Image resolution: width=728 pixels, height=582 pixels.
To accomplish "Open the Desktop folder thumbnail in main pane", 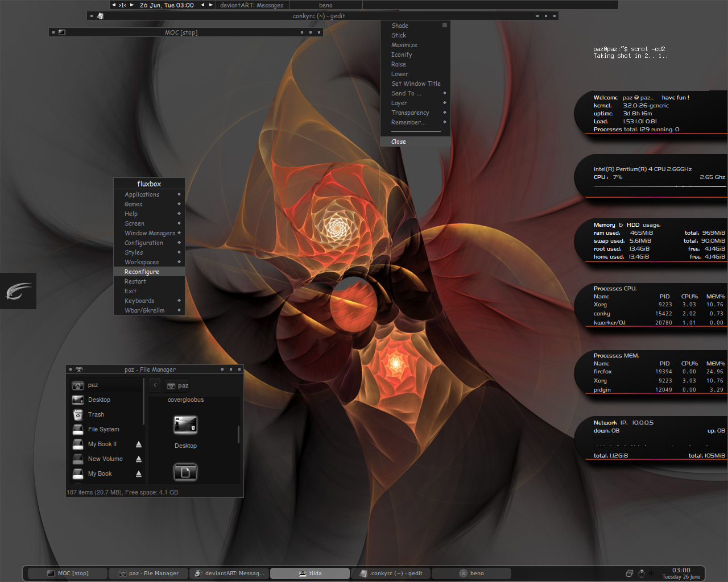I will tap(185, 425).
